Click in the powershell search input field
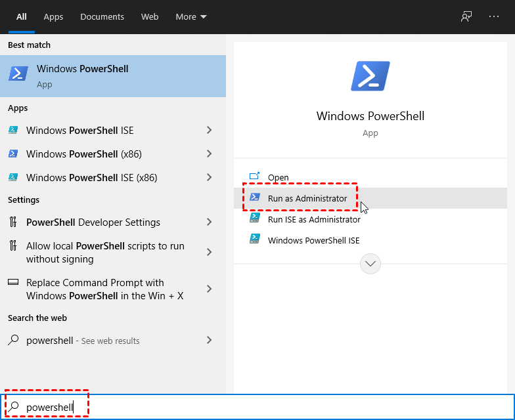Screen dimensions: 515x420 coord(263,408)
